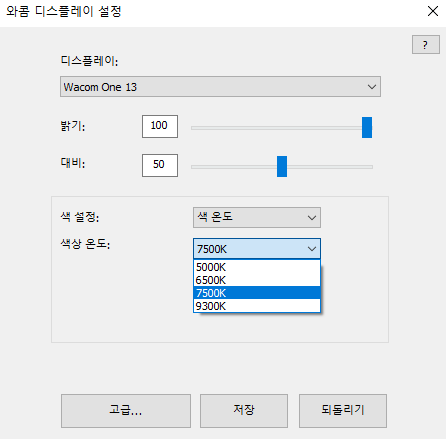Image resolution: width=446 pixels, height=439 pixels.
Task: Click the brightness slider handle
Action: click(367, 127)
